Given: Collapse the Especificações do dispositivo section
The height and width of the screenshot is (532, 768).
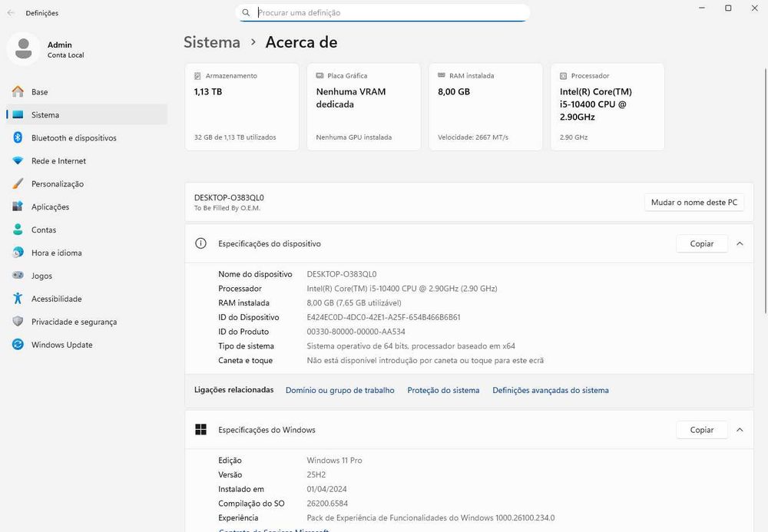Looking at the screenshot, I should point(740,243).
